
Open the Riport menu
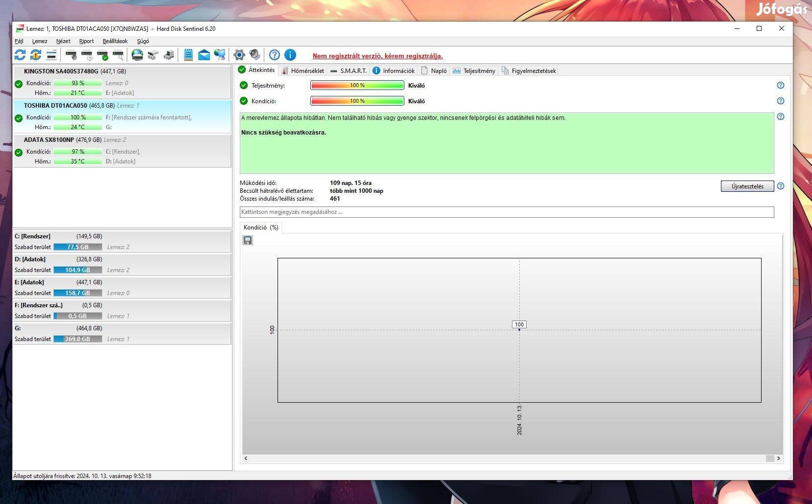pyautogui.click(x=87, y=41)
